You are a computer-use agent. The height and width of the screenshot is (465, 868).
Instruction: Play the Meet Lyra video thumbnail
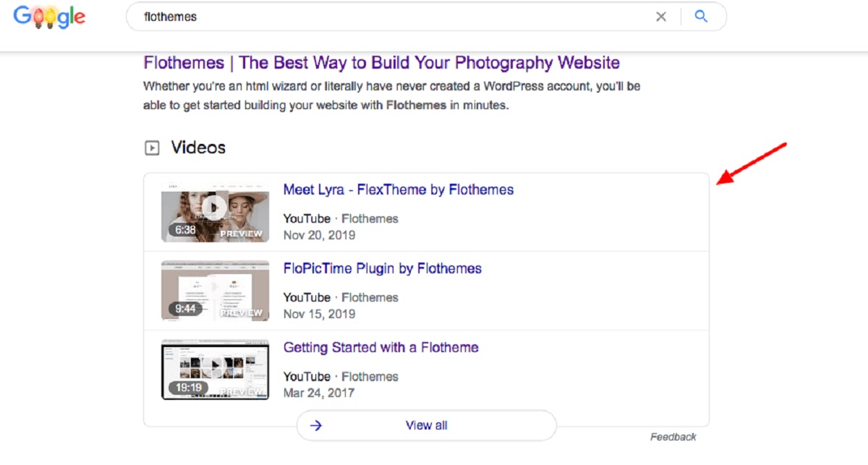216,212
